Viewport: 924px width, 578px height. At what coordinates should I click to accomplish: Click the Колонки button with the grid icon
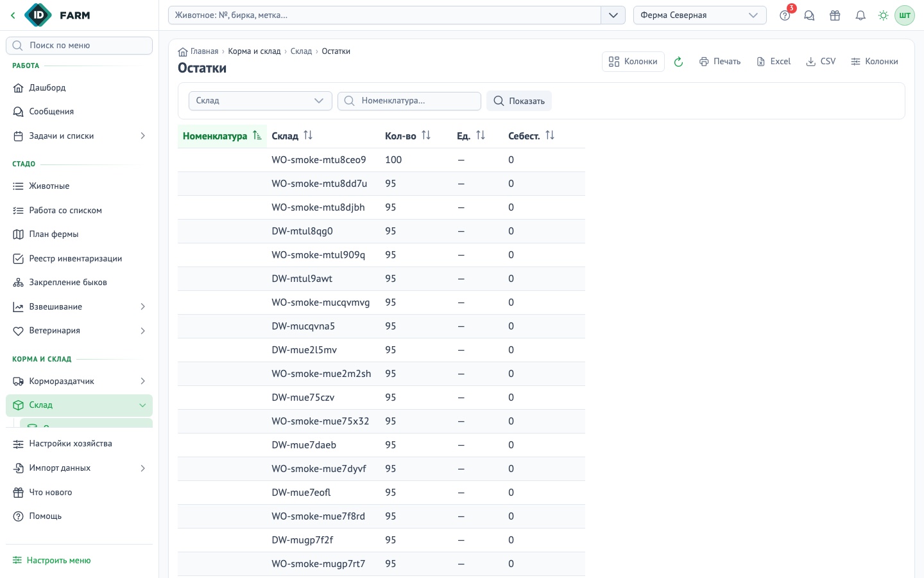[633, 62]
